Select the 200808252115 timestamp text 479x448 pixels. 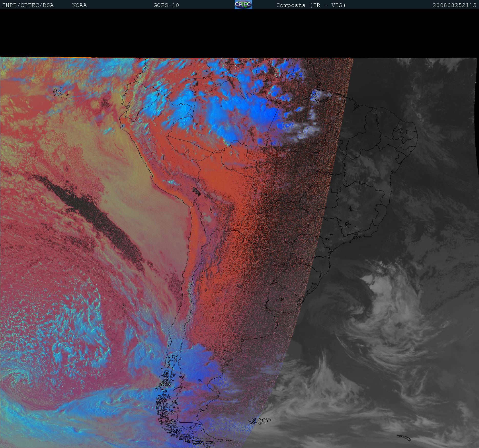coord(454,5)
